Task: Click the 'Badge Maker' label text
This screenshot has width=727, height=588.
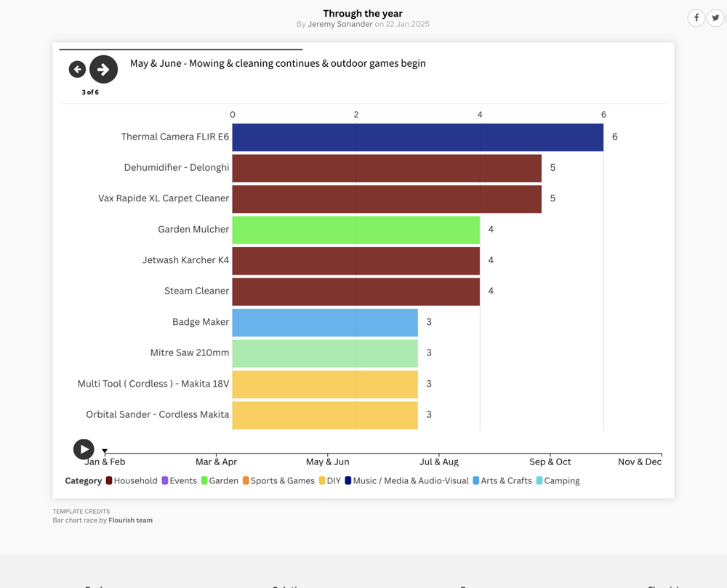Action: pyautogui.click(x=201, y=322)
